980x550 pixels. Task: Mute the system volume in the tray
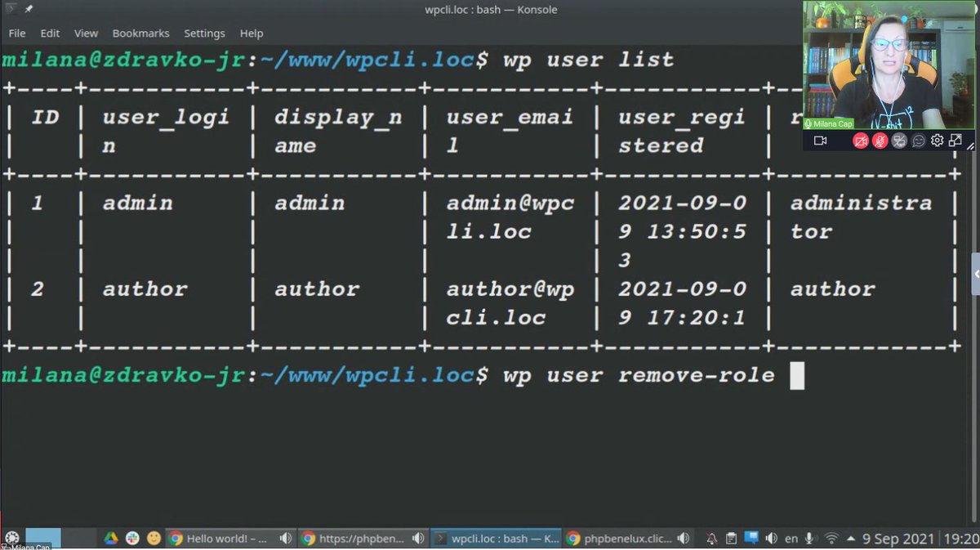tap(771, 538)
